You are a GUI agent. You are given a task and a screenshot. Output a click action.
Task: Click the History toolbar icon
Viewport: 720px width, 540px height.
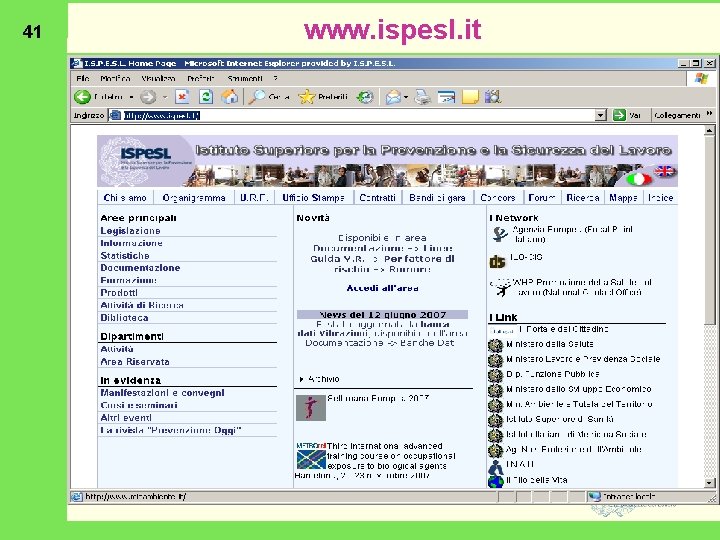coord(365,96)
